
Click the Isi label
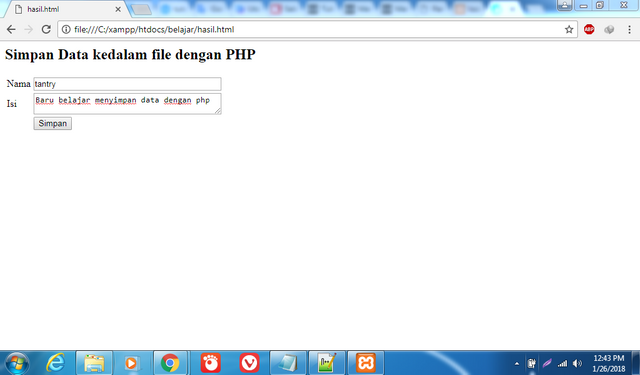coord(12,104)
